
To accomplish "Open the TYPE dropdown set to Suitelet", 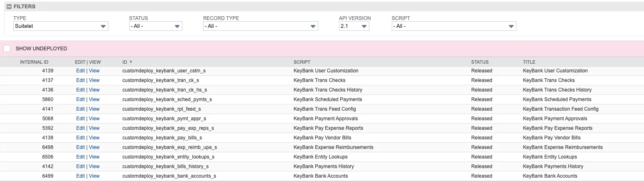I will pyautogui.click(x=61, y=26).
